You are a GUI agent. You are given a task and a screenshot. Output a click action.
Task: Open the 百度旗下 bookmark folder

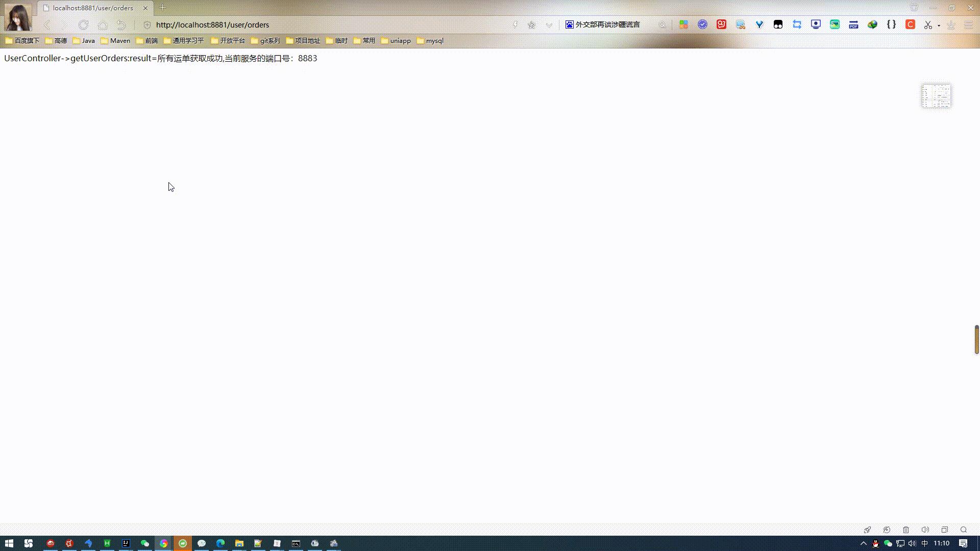22,41
